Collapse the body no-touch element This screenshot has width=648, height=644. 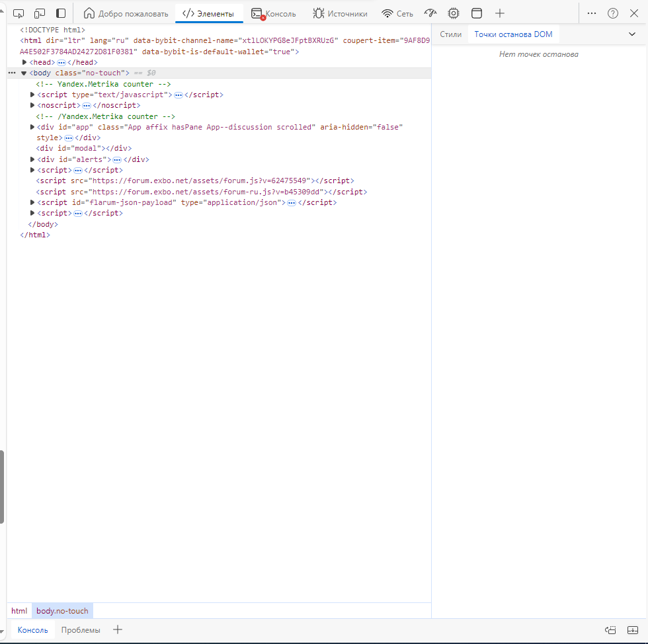(x=24, y=73)
